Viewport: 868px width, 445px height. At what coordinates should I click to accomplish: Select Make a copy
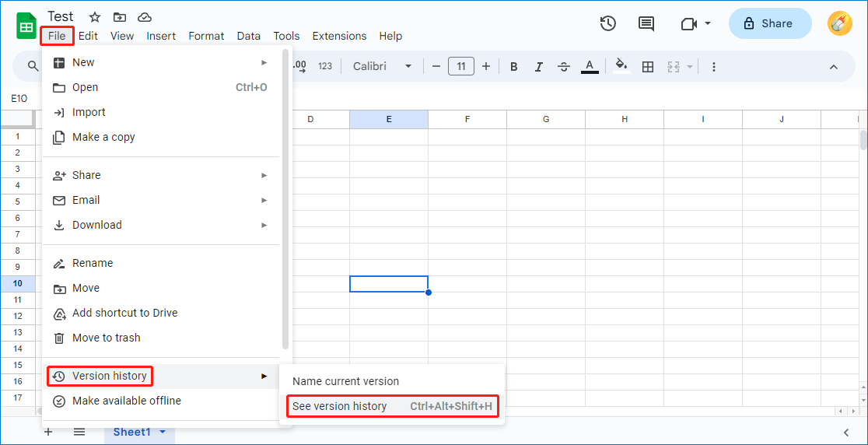[162, 137]
